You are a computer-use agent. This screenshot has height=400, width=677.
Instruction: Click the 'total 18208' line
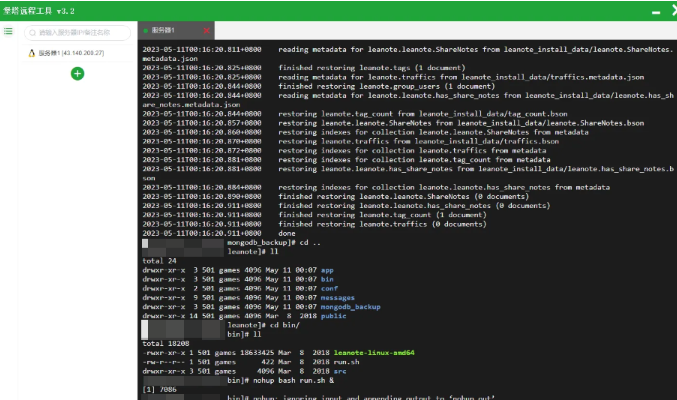point(166,344)
